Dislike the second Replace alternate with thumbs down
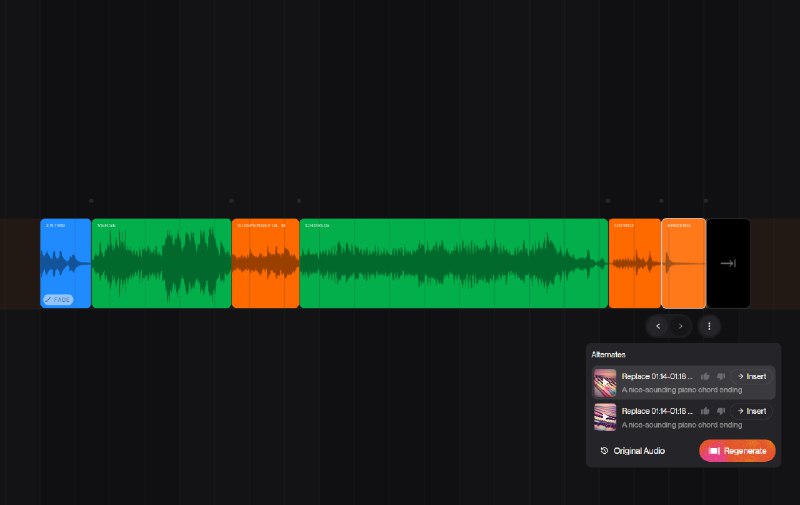 [721, 411]
